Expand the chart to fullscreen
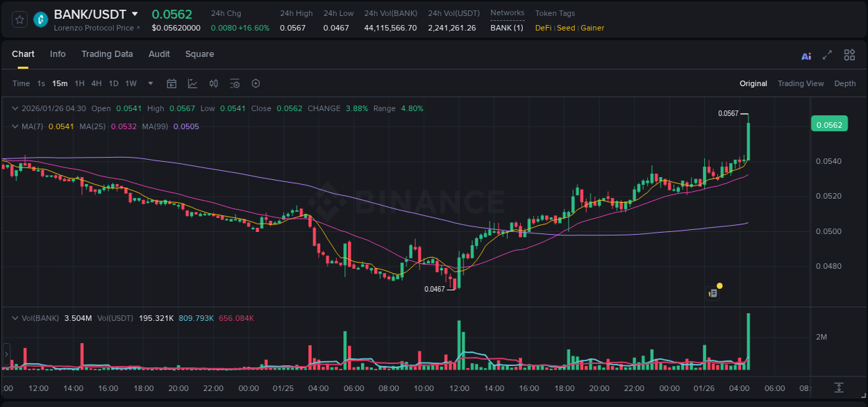 pyautogui.click(x=827, y=54)
